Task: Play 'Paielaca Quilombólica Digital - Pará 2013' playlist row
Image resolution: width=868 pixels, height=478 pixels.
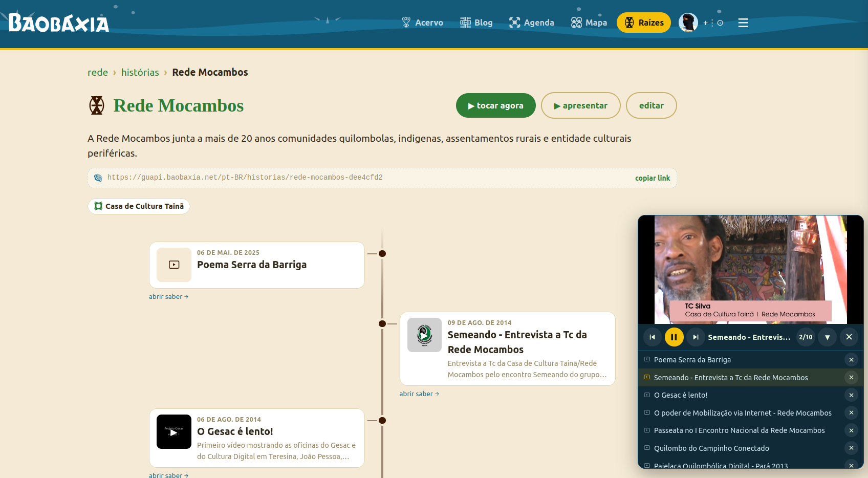Action: (741, 465)
